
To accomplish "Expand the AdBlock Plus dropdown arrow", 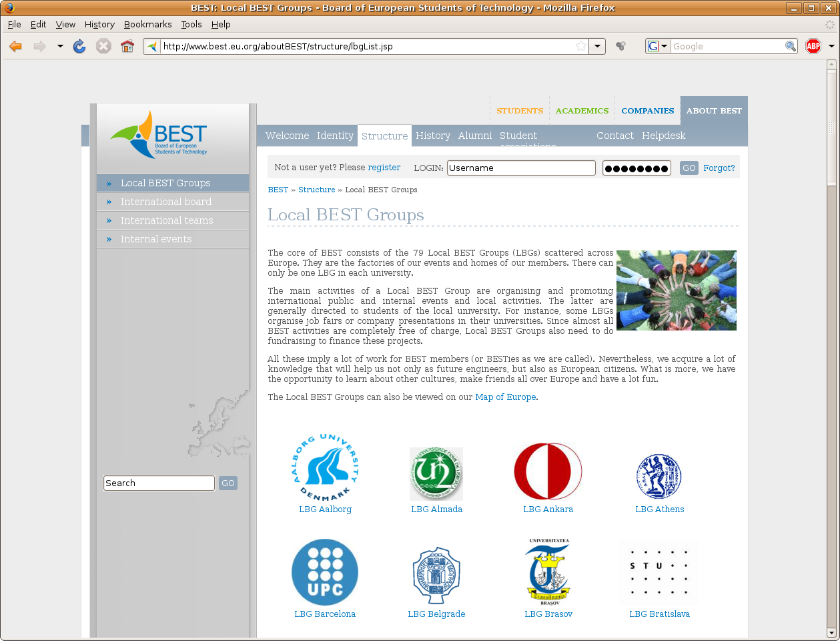I will (x=831, y=46).
